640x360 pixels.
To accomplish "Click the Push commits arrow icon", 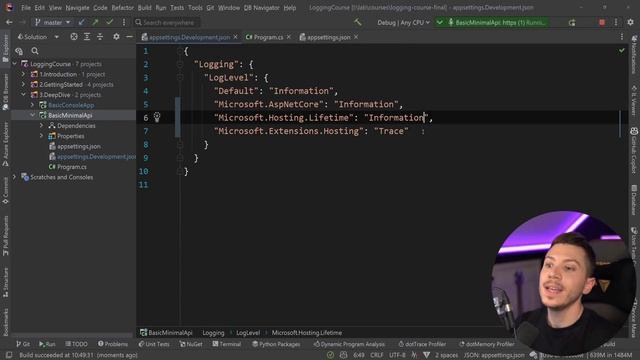I will [x=95, y=22].
